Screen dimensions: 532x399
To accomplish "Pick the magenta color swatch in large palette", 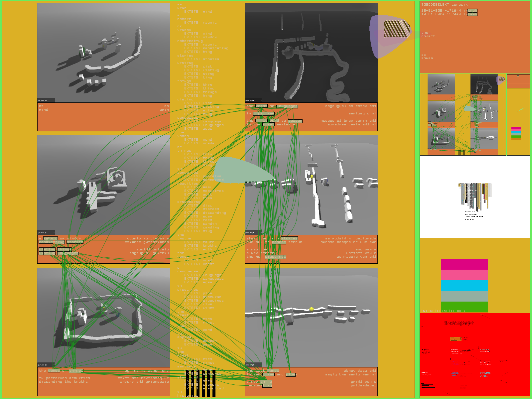I will [464, 264].
